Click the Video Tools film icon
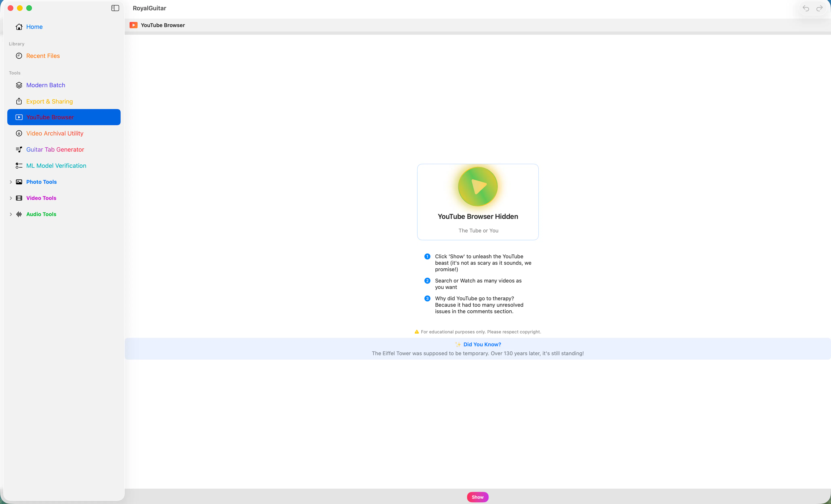Viewport: 831px width, 504px height. tap(19, 198)
